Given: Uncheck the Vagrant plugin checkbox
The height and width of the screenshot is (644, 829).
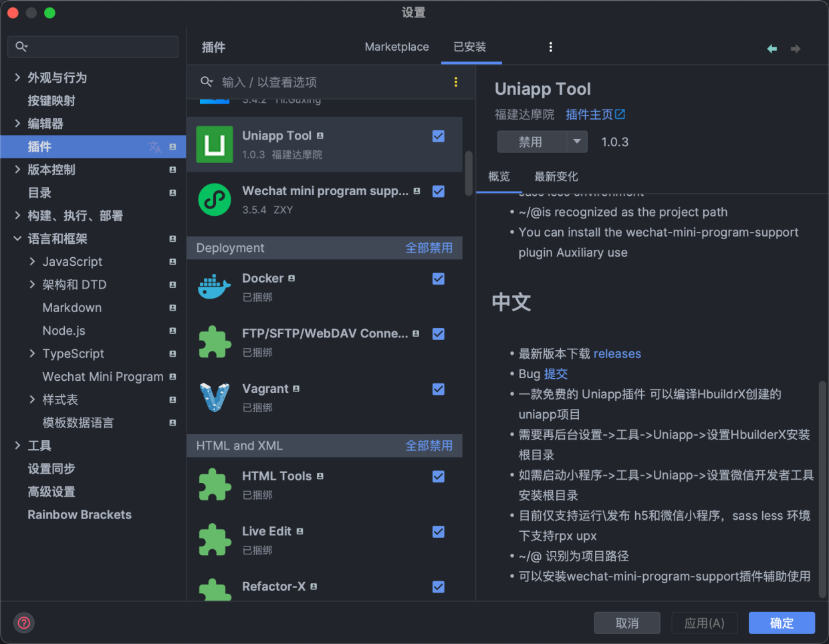Looking at the screenshot, I should point(439,389).
